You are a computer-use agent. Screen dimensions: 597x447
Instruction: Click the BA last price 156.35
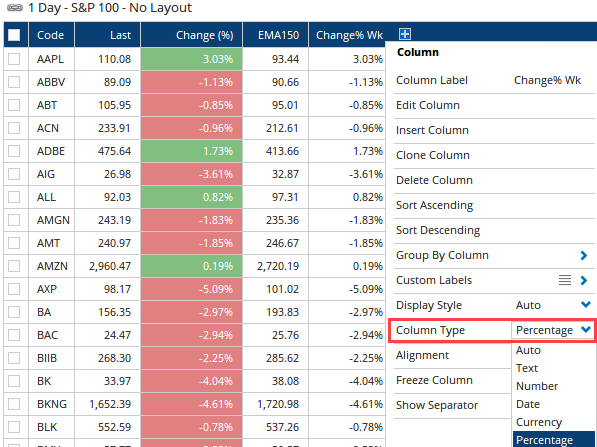coord(115,312)
